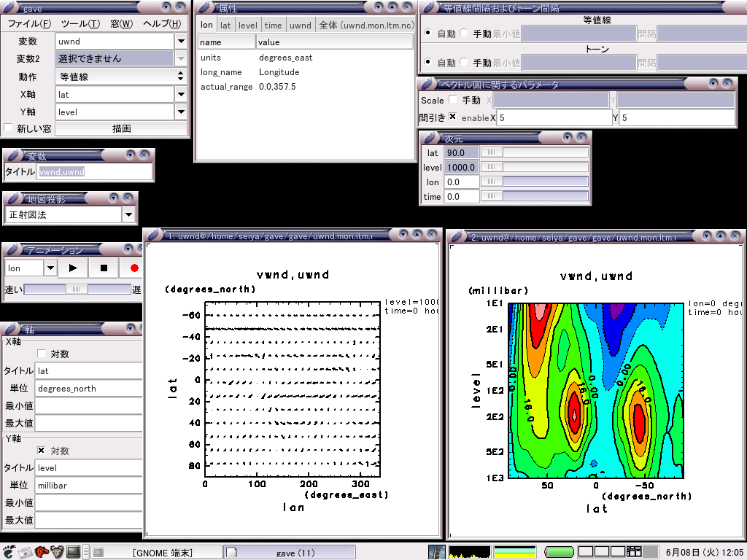Toggle the 新しい窓 new window checkbox
Image resolution: width=747 pixels, height=560 pixels.
[8, 128]
